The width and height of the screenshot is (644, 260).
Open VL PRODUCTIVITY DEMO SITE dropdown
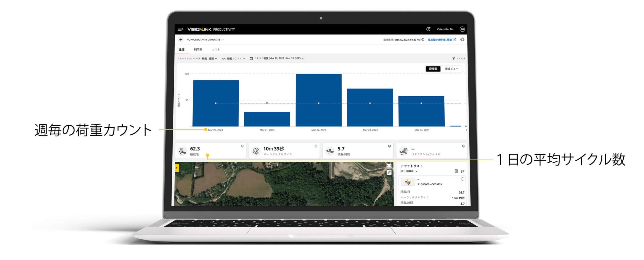point(205,40)
